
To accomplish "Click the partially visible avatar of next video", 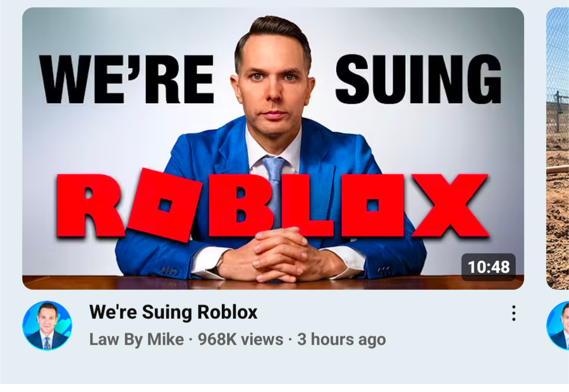I will (x=558, y=326).
